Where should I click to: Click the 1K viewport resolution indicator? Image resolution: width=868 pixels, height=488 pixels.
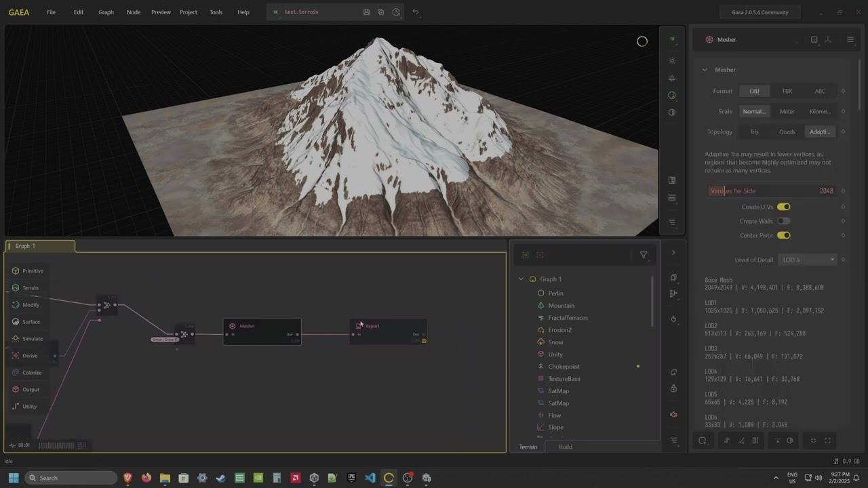click(672, 39)
